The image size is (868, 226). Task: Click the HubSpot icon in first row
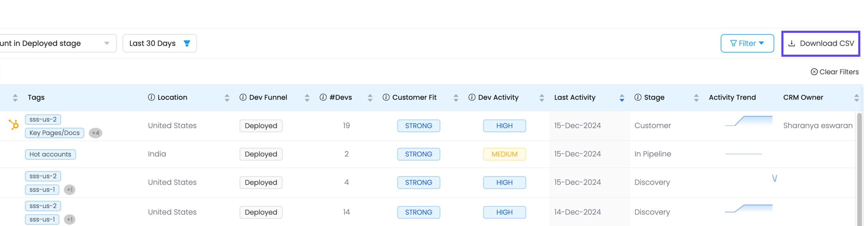click(x=14, y=125)
